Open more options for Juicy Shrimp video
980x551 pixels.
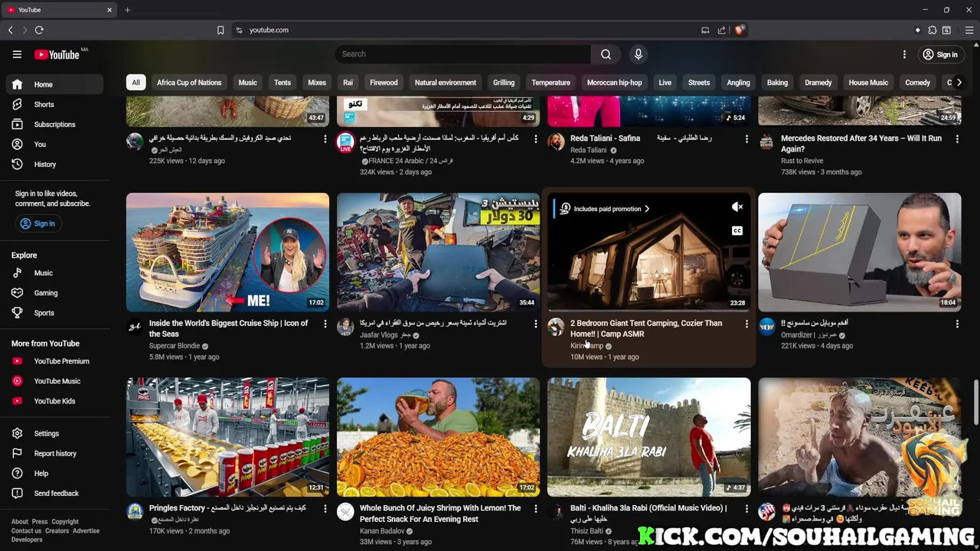coord(535,508)
